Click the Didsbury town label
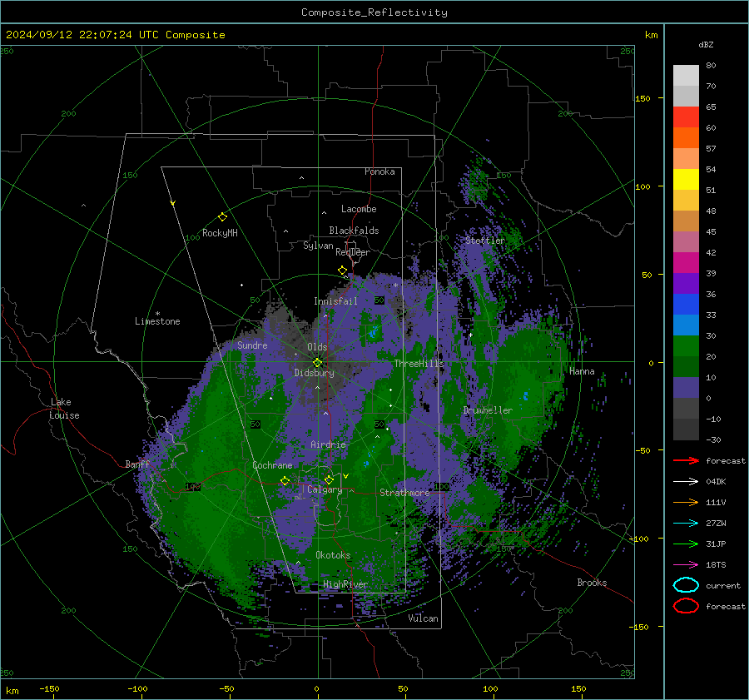This screenshot has height=700, width=749. point(314,373)
